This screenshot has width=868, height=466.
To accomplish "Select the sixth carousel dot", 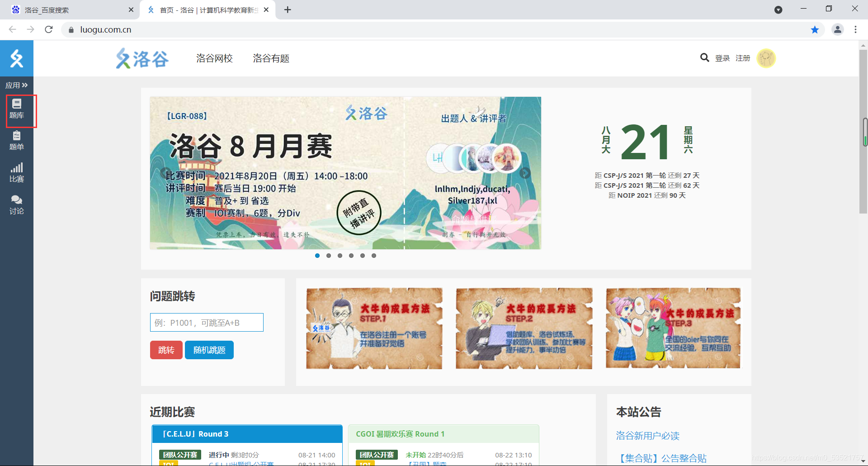I will point(374,256).
